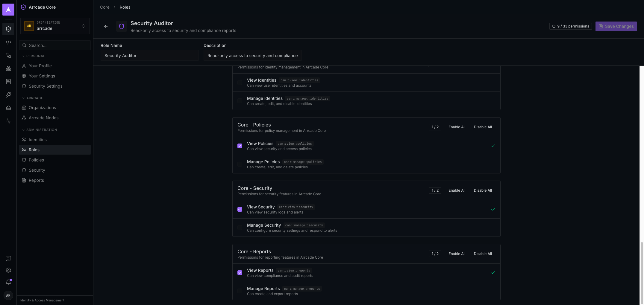Click the Description input field

pyautogui.click(x=252, y=56)
